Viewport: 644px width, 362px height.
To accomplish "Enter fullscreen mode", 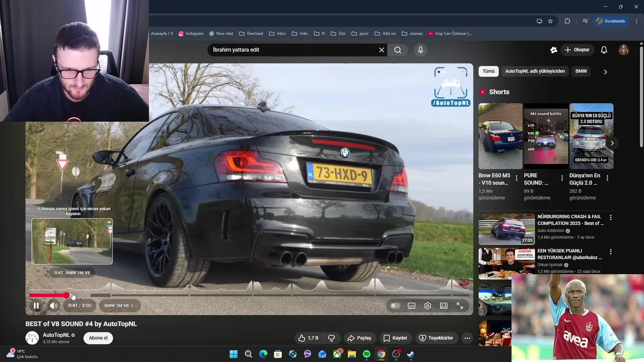I will tap(460, 306).
